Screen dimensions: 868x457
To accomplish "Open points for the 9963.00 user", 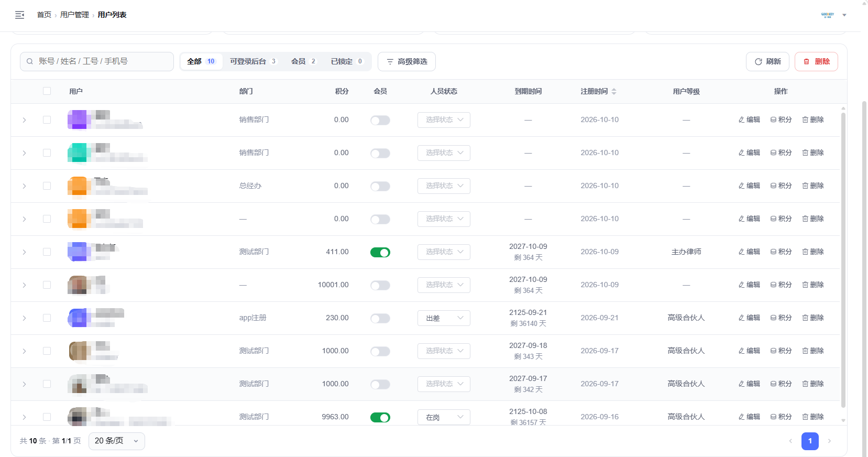I will coord(781,417).
